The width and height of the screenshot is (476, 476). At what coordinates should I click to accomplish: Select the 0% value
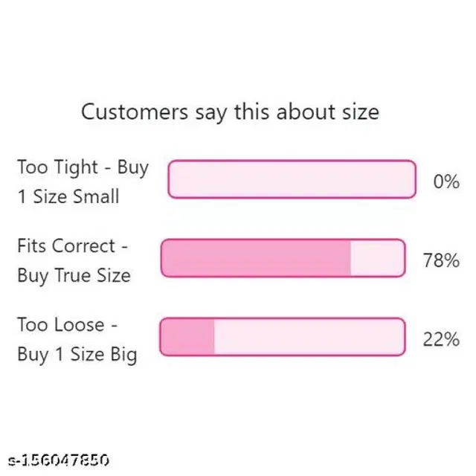click(446, 181)
